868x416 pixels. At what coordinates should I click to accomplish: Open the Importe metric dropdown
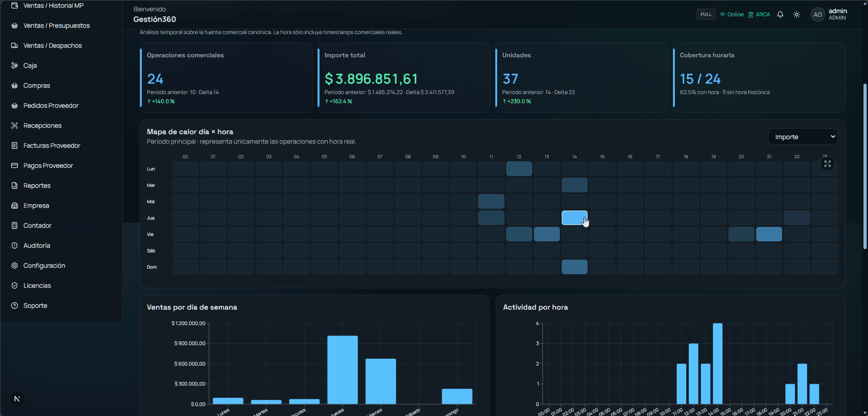[x=803, y=137]
